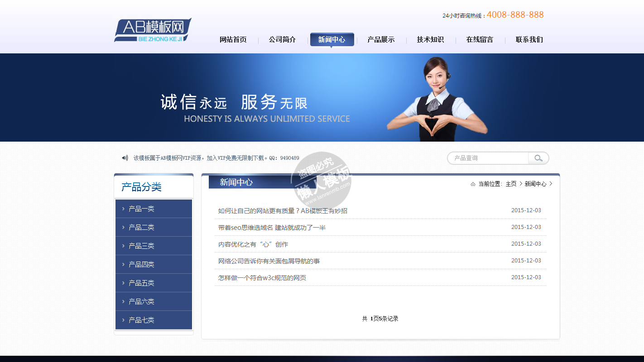
Task: Open article 如何让自己的网站更有质量
Action: click(x=283, y=211)
